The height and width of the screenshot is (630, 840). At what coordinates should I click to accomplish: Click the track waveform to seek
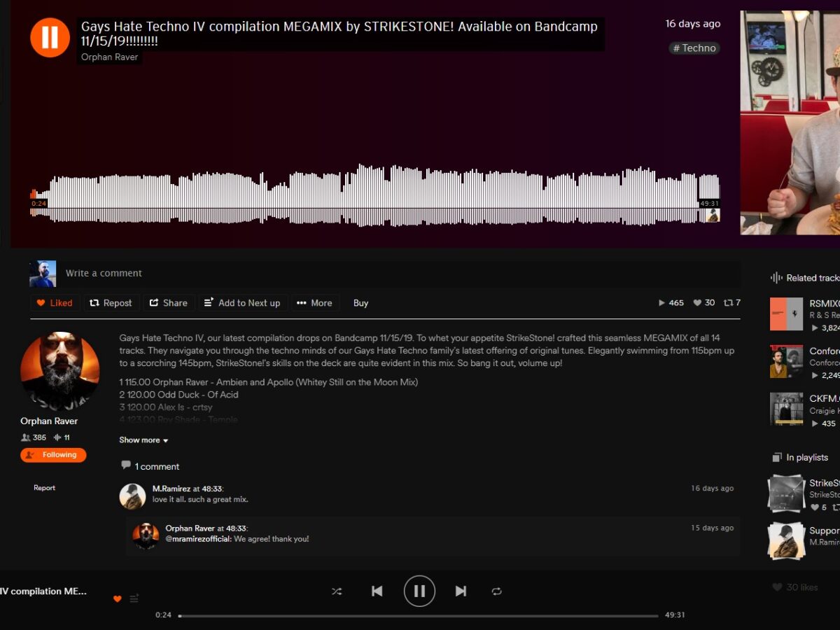(374, 196)
